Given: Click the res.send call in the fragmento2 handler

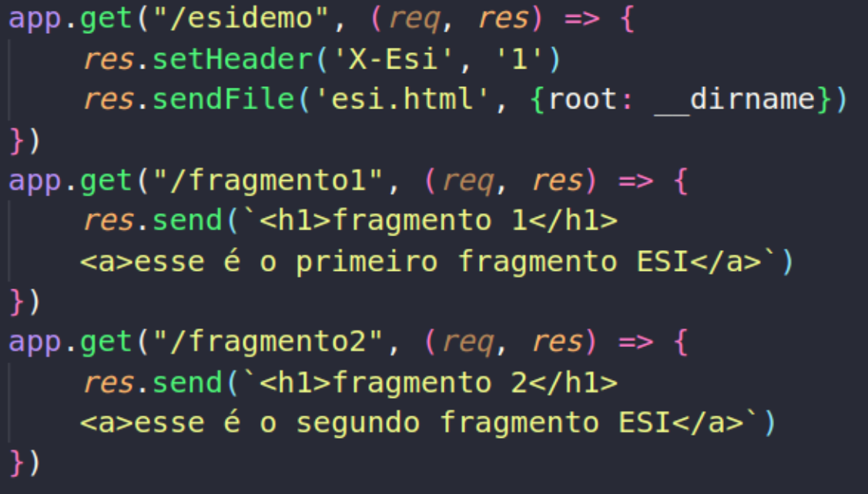Looking at the screenshot, I should click(152, 382).
